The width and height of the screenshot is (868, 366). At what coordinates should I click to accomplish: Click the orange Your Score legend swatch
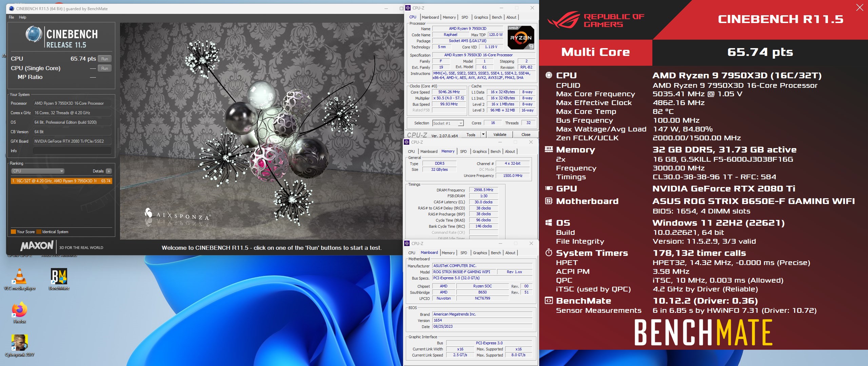point(13,232)
